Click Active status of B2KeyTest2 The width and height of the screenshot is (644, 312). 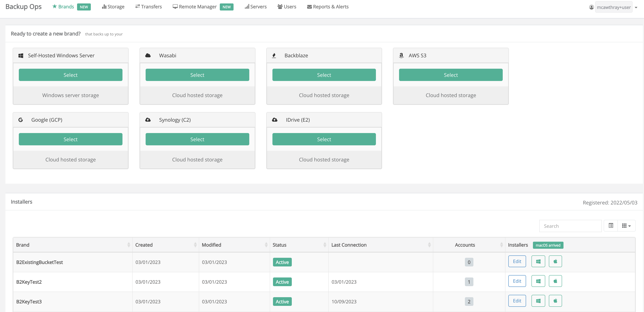282,282
